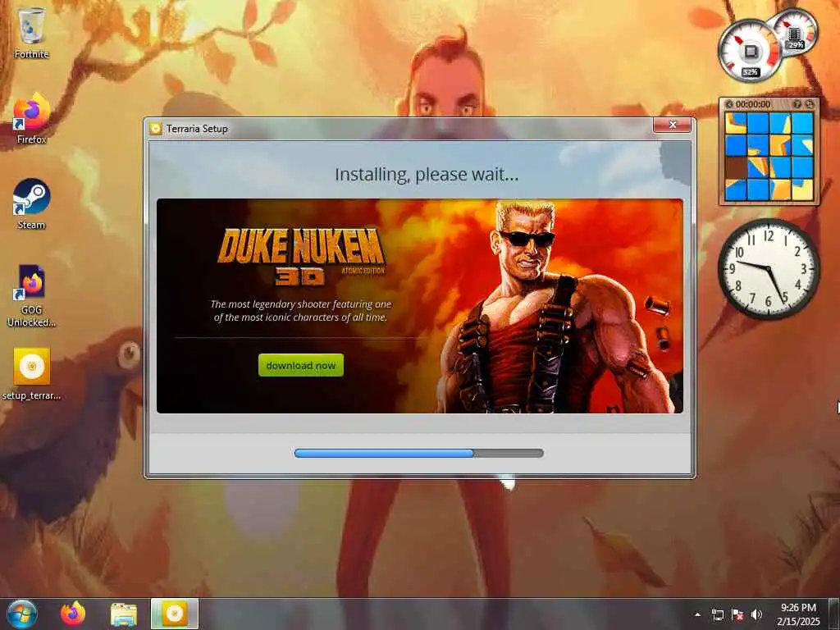Click the Terraria Setup title bar icon

point(155,129)
